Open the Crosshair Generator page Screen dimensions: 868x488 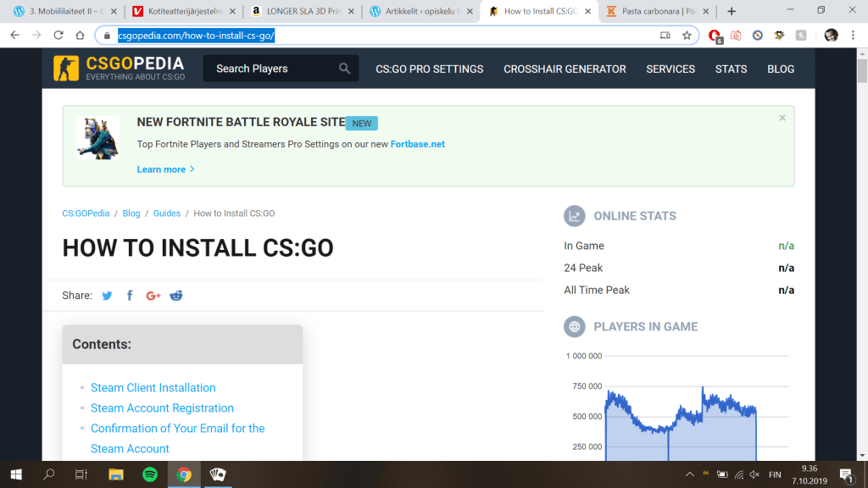point(565,69)
